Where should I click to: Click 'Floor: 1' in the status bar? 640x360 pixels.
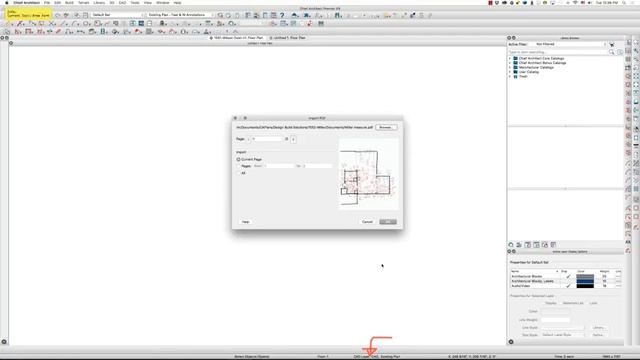323,356
